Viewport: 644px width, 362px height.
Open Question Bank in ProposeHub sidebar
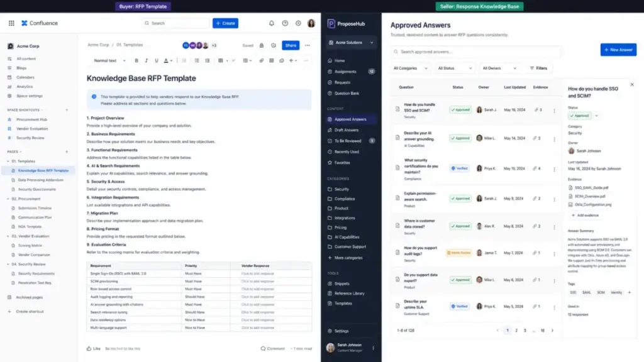(x=347, y=93)
